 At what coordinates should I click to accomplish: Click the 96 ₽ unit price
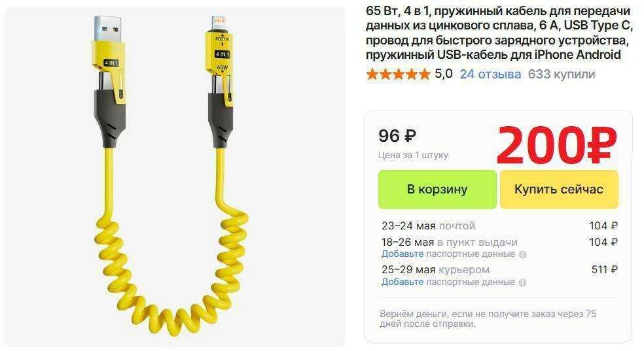(397, 136)
